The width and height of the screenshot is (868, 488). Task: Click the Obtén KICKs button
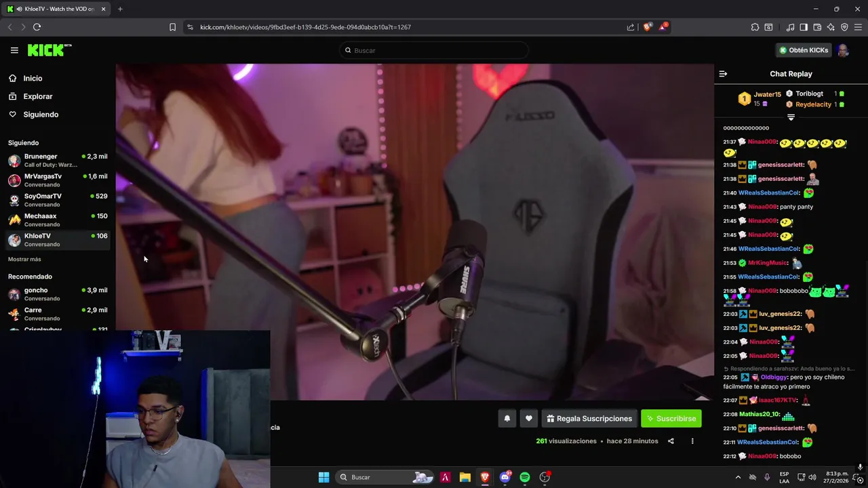pyautogui.click(x=804, y=50)
